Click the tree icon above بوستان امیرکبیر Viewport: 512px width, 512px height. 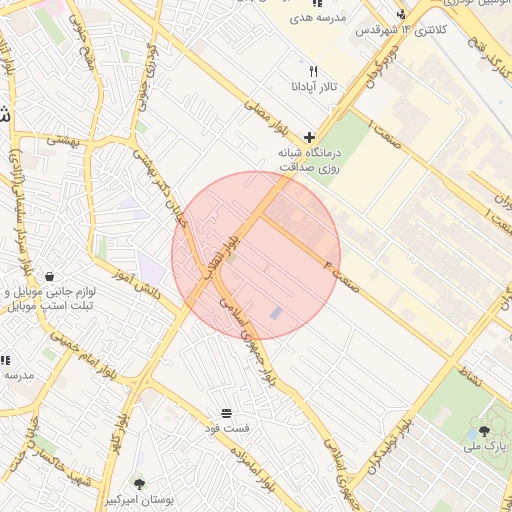coord(139,484)
